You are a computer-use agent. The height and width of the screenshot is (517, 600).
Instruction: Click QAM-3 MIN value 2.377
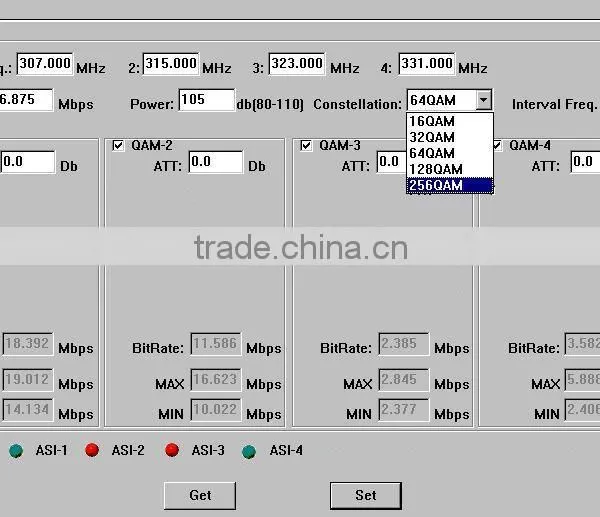click(404, 410)
